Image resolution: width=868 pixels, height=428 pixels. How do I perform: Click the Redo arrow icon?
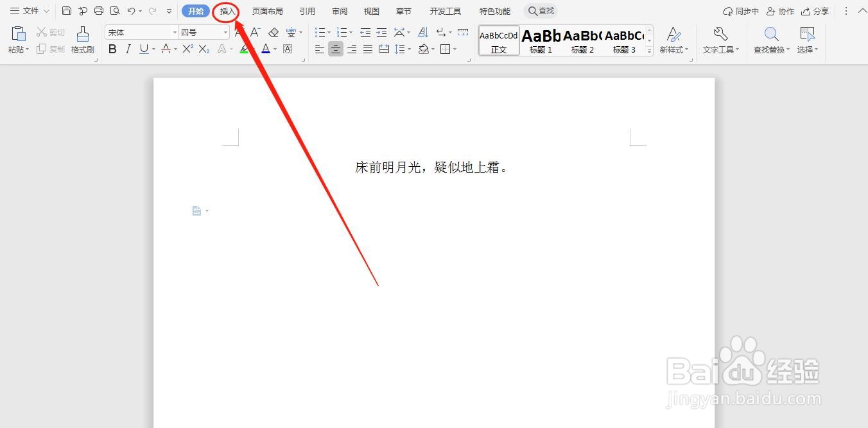tap(152, 11)
